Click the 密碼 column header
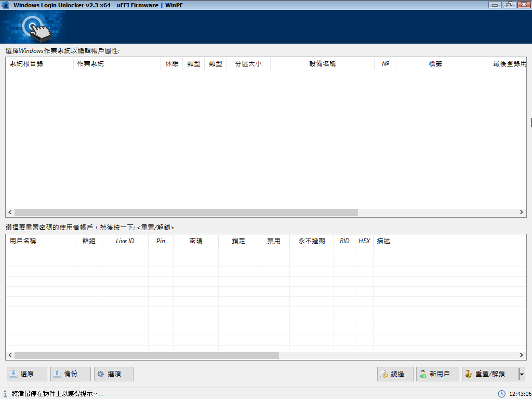The width and height of the screenshot is (532, 399). point(196,241)
